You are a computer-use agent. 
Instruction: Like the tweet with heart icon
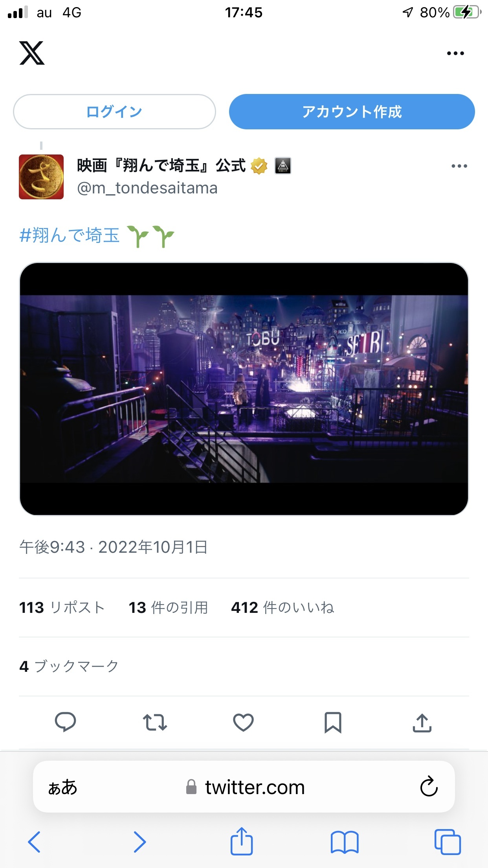(x=243, y=723)
